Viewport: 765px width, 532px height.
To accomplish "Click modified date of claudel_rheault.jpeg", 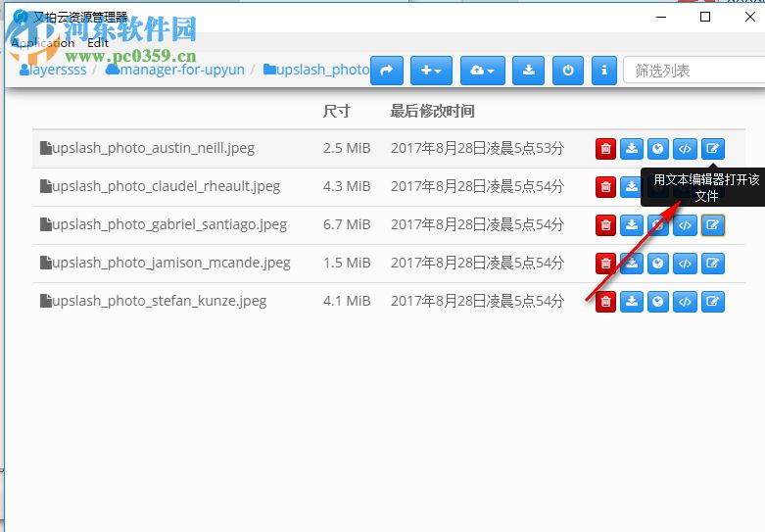I will (x=477, y=186).
